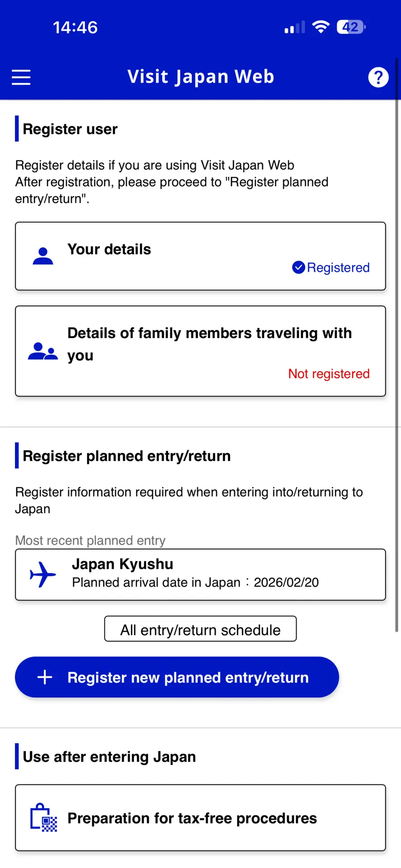Click the plus icon for new entry
The height and width of the screenshot is (868, 401).
45,677
